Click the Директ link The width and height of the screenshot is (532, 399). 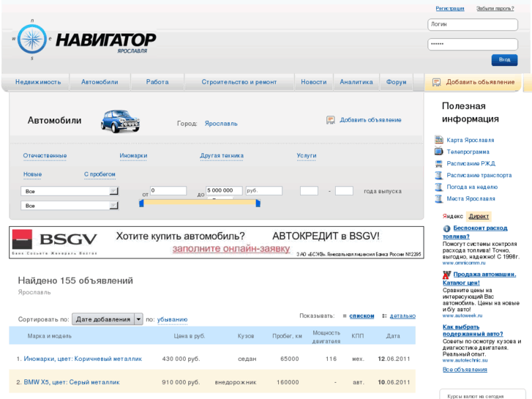(x=479, y=216)
